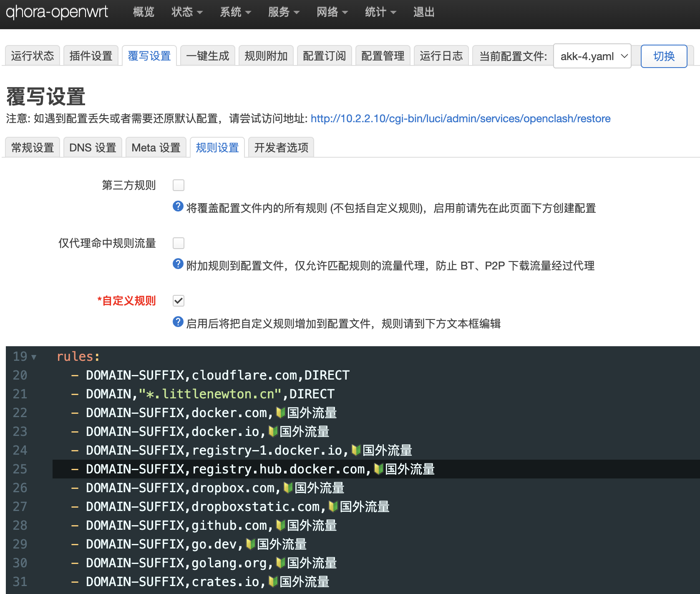The width and height of the screenshot is (700, 594).
Task: Go to 概览 in the top menu
Action: 144,12
